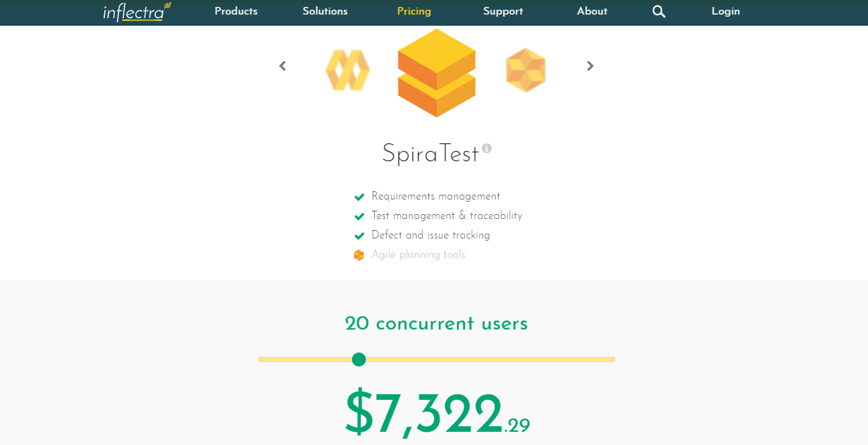The height and width of the screenshot is (445, 868).
Task: Click the green concurrent users slider handle
Action: pos(359,359)
